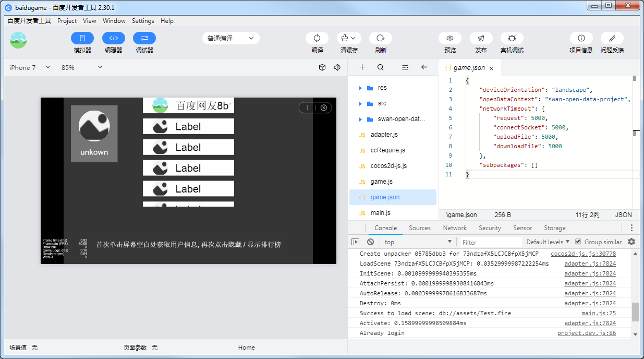Uncheck the Group similar checkbox
The height and width of the screenshot is (359, 644).
click(x=578, y=242)
